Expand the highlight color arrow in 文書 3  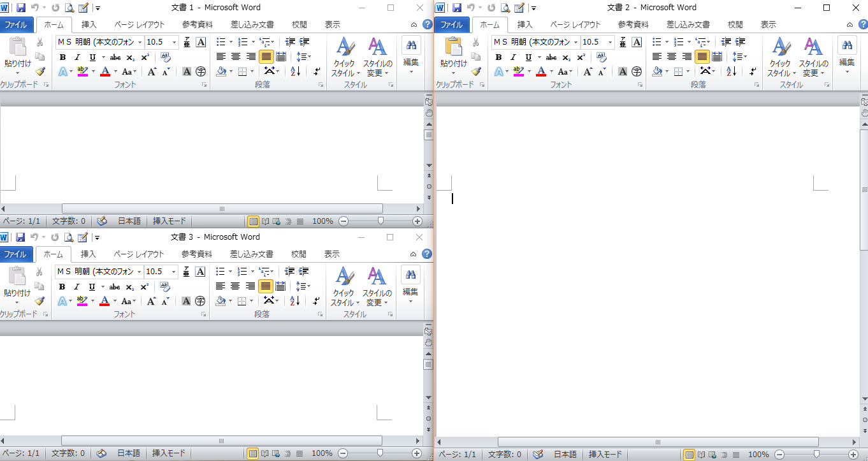92,301
